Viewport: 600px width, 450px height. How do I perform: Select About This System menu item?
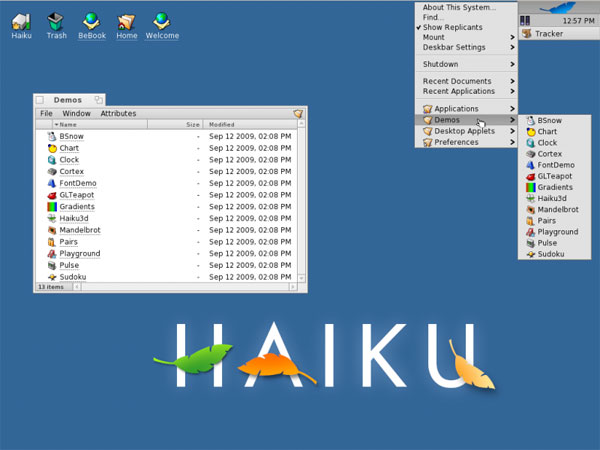tap(466, 7)
